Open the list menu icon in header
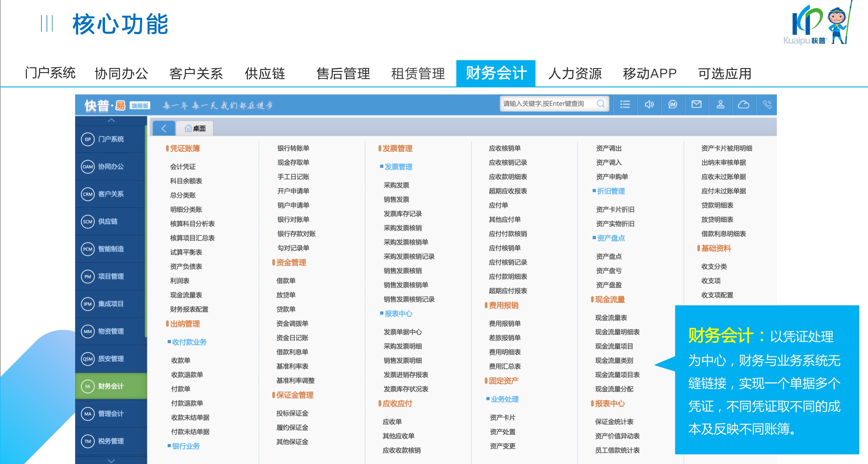868x464 pixels. click(625, 104)
